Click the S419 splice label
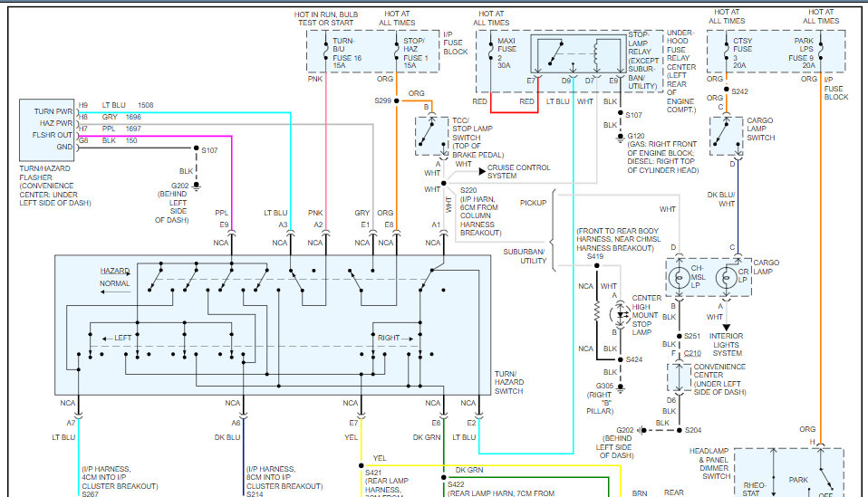868x497 pixels. [x=595, y=256]
